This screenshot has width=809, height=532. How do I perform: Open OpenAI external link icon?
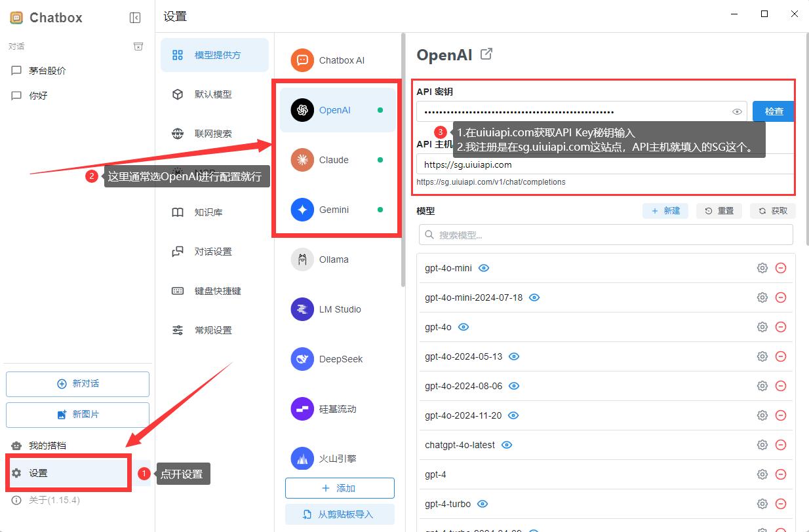pos(486,54)
